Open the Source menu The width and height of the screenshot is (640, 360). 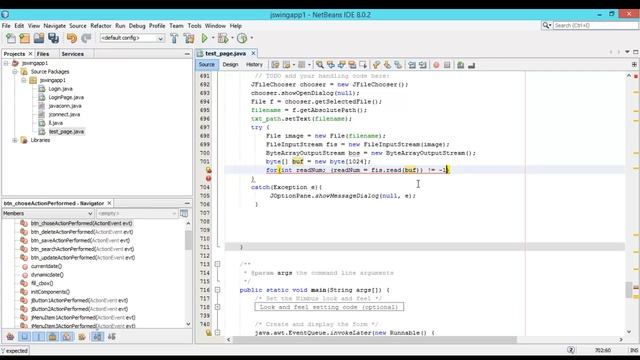pos(78,26)
